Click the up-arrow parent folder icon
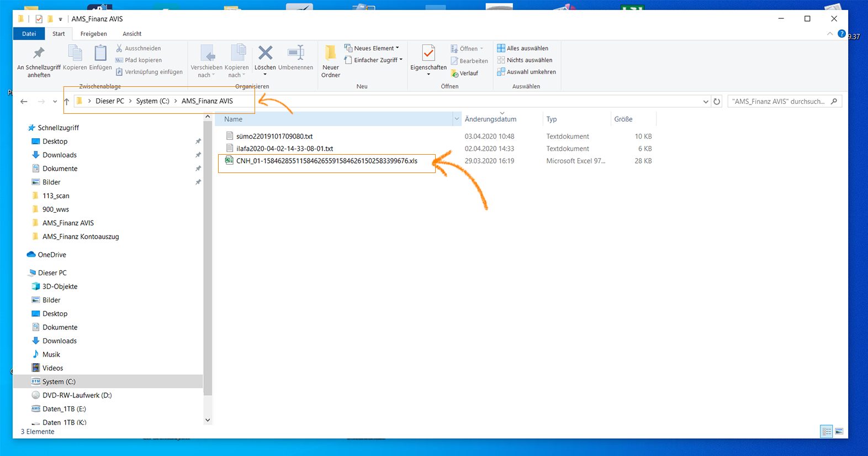Screen dimensions: 868x456 (67, 102)
